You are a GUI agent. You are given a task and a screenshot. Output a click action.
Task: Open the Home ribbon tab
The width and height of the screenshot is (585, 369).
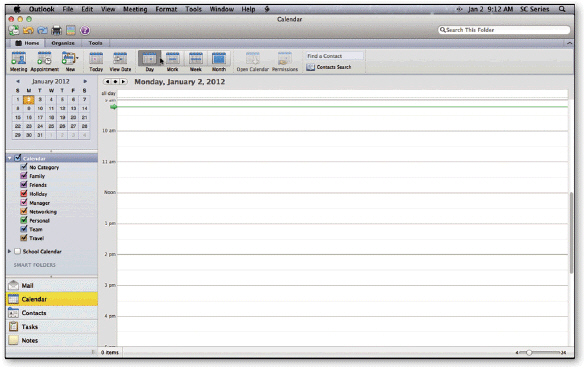(x=27, y=43)
